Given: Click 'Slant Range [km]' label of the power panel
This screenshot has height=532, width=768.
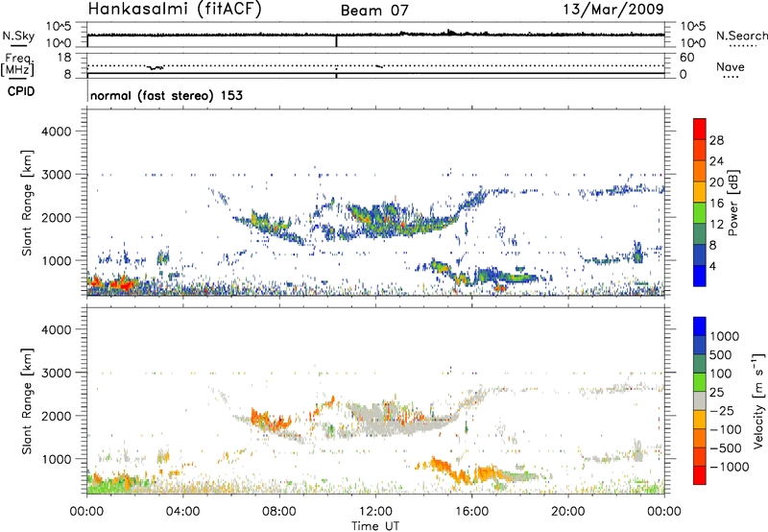Looking at the screenshot, I should point(27,203).
